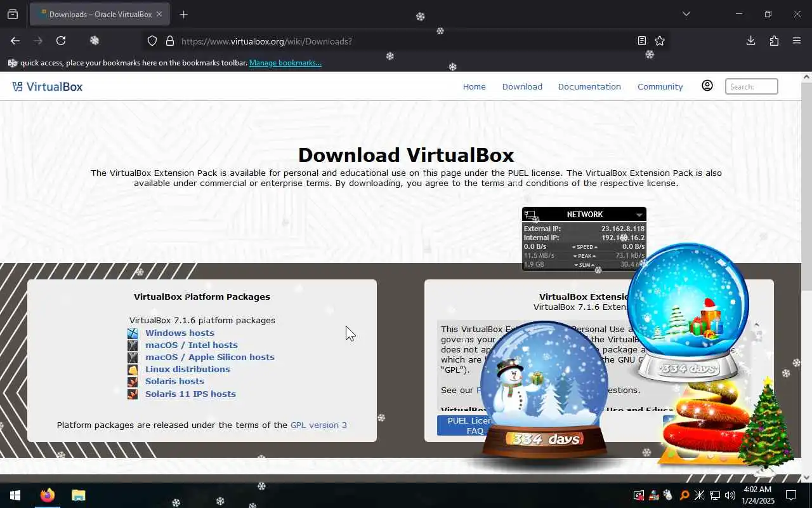The height and width of the screenshot is (508, 812).
Task: Click the browser Back arrow
Action: tap(15, 41)
